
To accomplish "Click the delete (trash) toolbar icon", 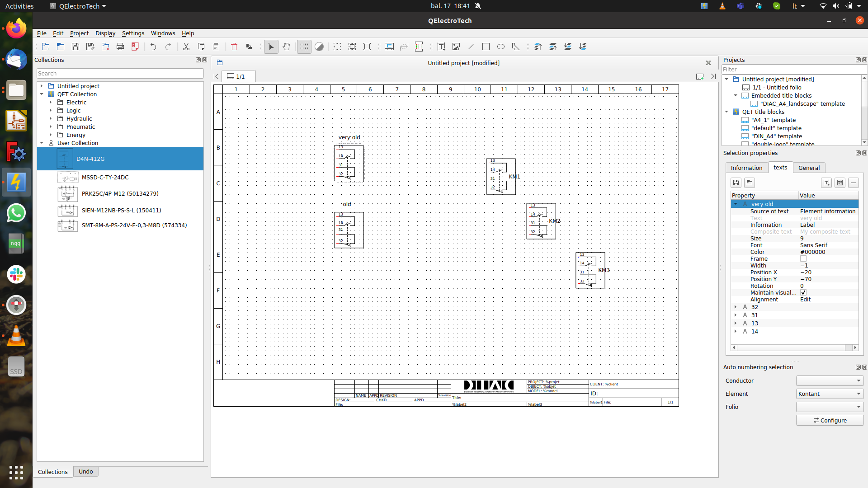I will tap(234, 47).
